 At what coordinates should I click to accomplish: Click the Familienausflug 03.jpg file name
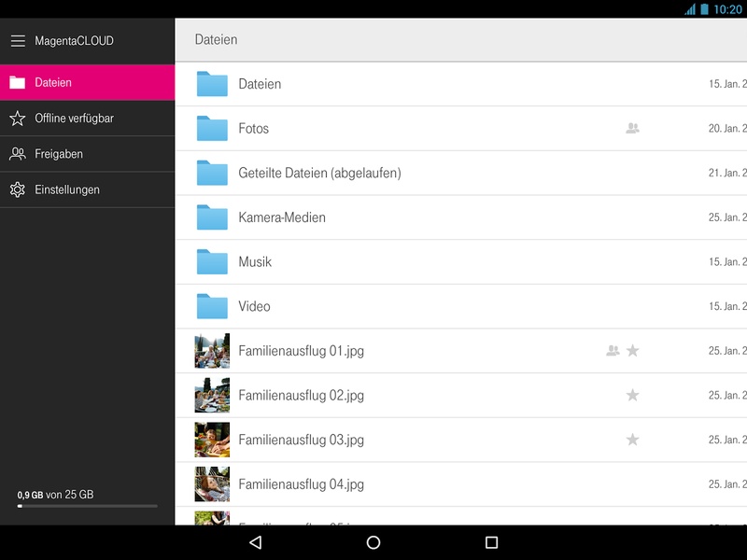[x=301, y=440]
